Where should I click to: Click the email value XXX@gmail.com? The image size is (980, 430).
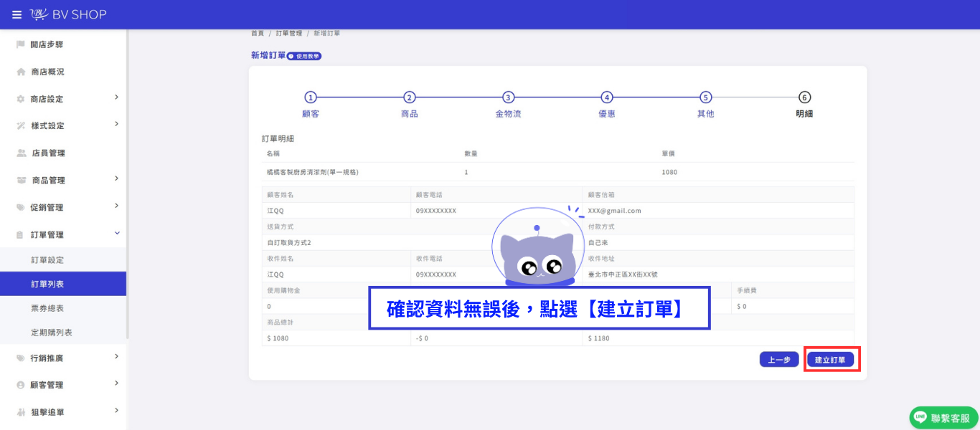(615, 211)
